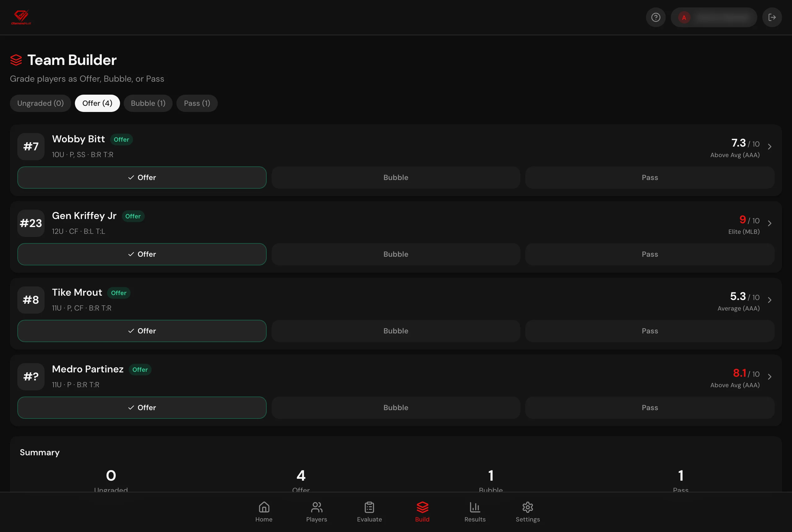
Task: Click the DiamondAudit logo
Action: tap(21, 17)
